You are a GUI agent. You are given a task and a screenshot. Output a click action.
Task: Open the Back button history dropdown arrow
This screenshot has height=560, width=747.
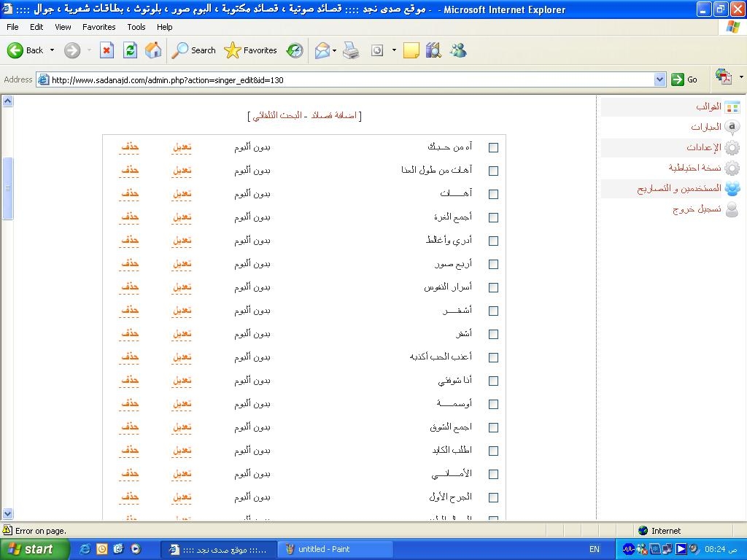pos(52,50)
